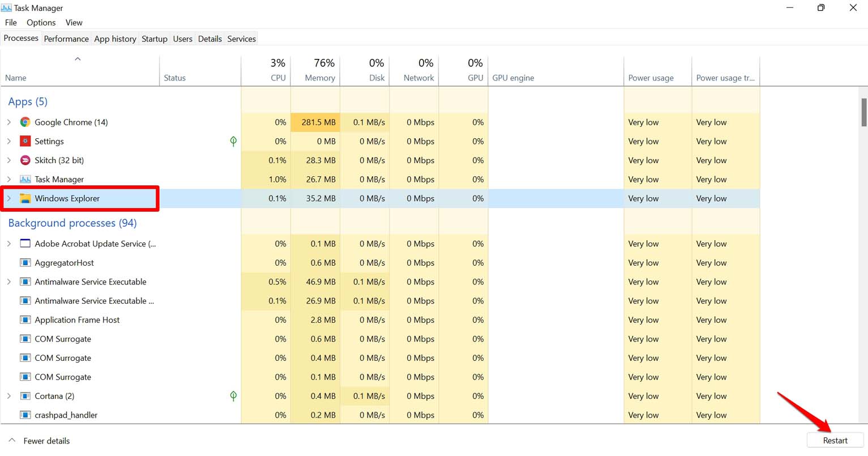Image resolution: width=868 pixels, height=456 pixels.
Task: Open the Options menu
Action: pyautogui.click(x=41, y=23)
